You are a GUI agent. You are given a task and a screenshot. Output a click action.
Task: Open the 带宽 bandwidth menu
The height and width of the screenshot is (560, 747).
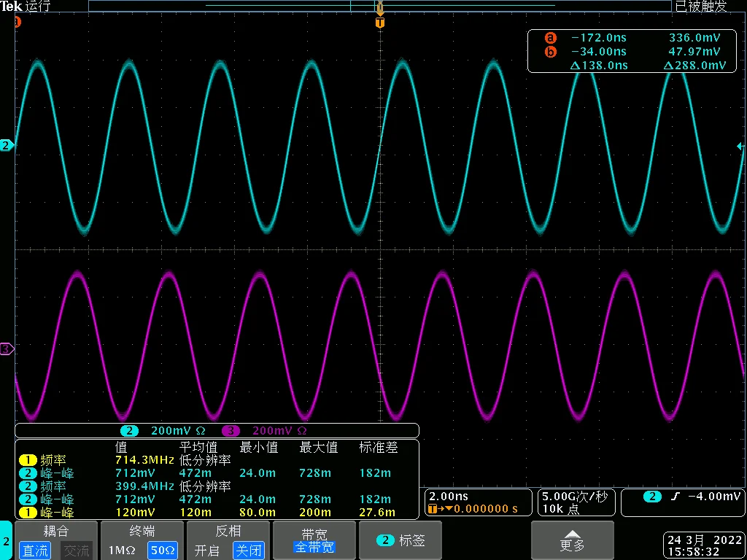314,540
